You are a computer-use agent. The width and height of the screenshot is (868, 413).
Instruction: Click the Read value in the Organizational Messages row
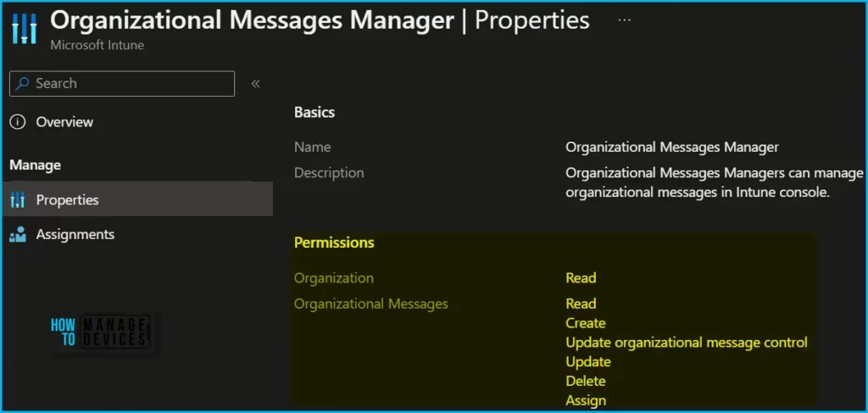point(581,304)
